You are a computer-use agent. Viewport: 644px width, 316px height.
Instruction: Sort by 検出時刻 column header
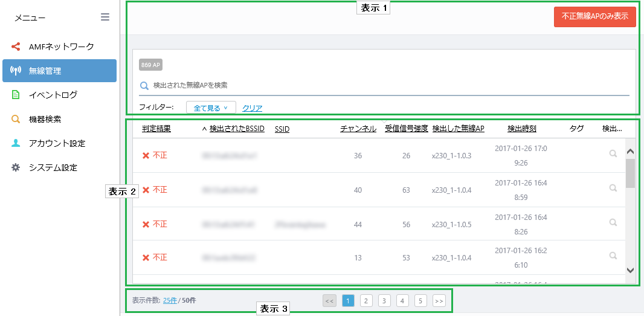pos(522,129)
